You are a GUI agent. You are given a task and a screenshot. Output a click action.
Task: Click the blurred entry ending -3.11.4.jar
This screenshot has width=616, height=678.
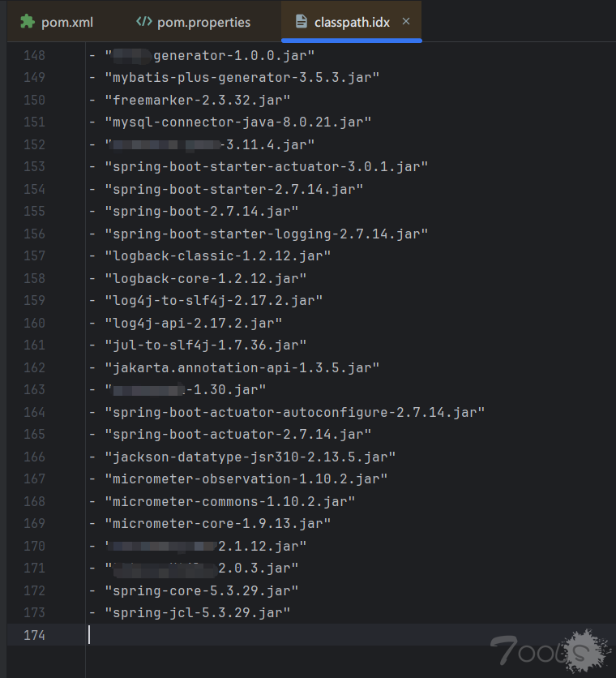(x=210, y=144)
